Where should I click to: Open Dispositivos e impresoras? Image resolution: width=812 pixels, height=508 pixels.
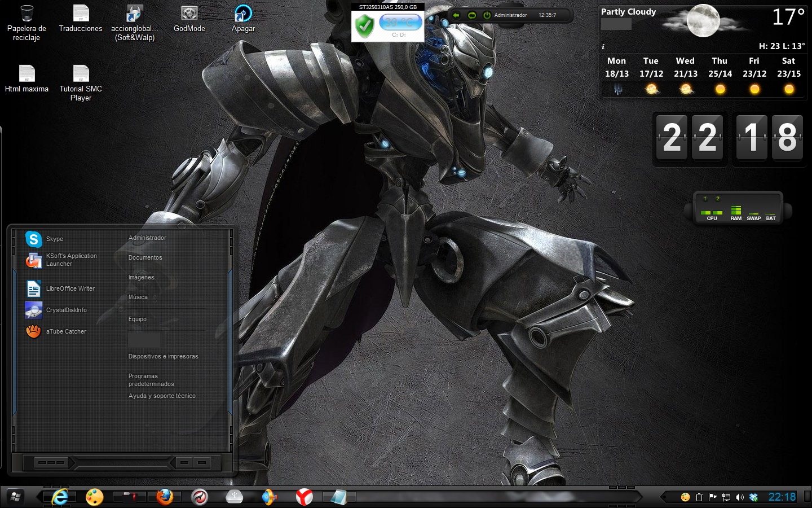(x=162, y=356)
